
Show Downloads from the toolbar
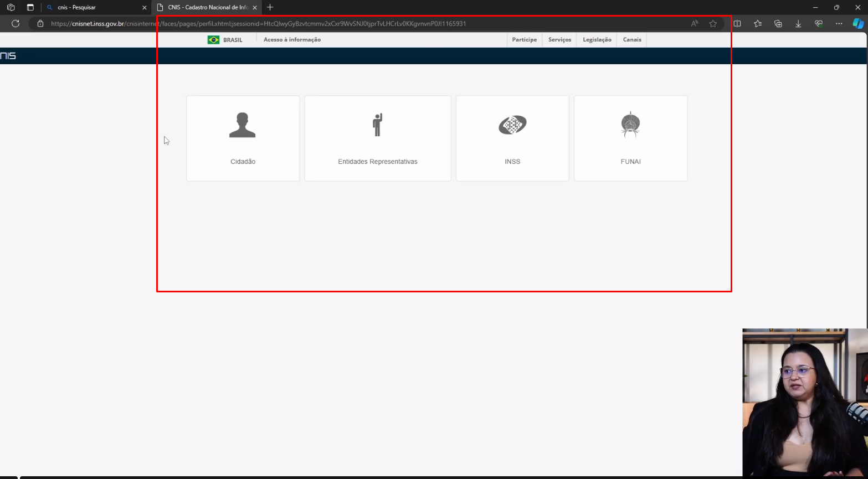pos(798,24)
